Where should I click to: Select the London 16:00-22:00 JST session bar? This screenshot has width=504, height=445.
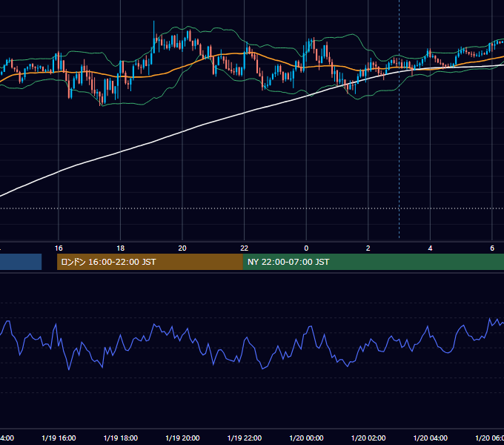150,262
